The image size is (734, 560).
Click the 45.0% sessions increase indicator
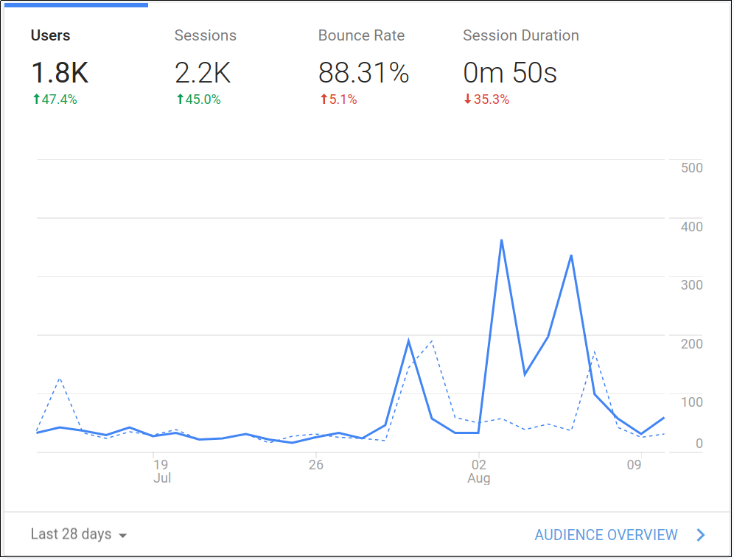[198, 99]
